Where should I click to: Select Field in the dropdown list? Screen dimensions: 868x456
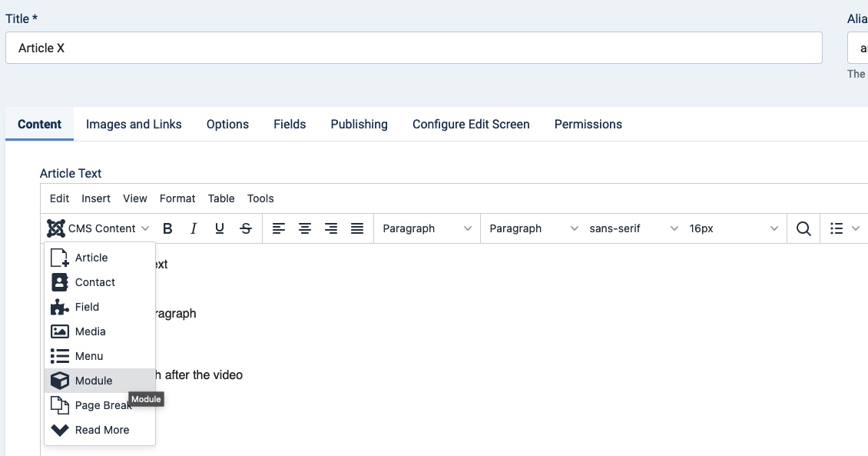point(100,307)
